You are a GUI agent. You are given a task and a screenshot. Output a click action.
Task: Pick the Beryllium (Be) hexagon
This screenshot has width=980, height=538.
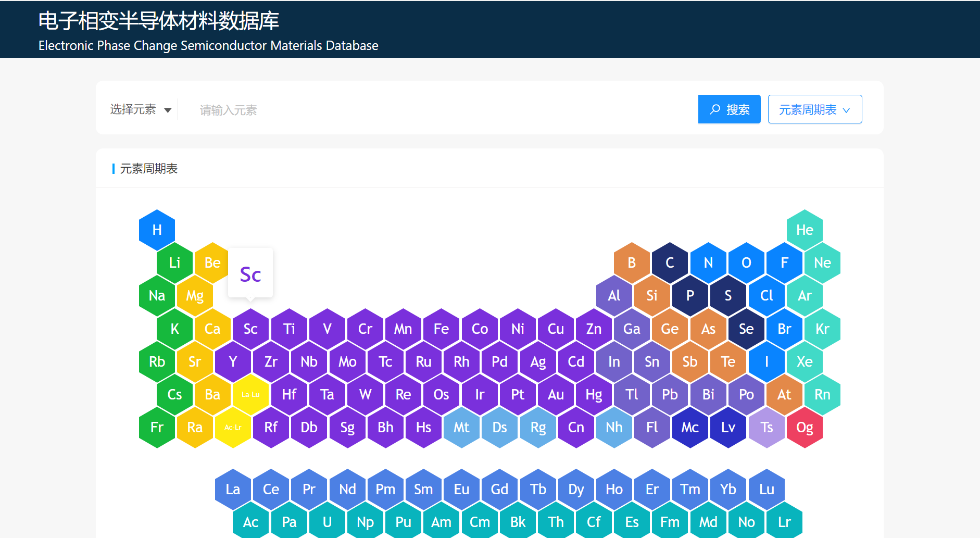(x=212, y=262)
